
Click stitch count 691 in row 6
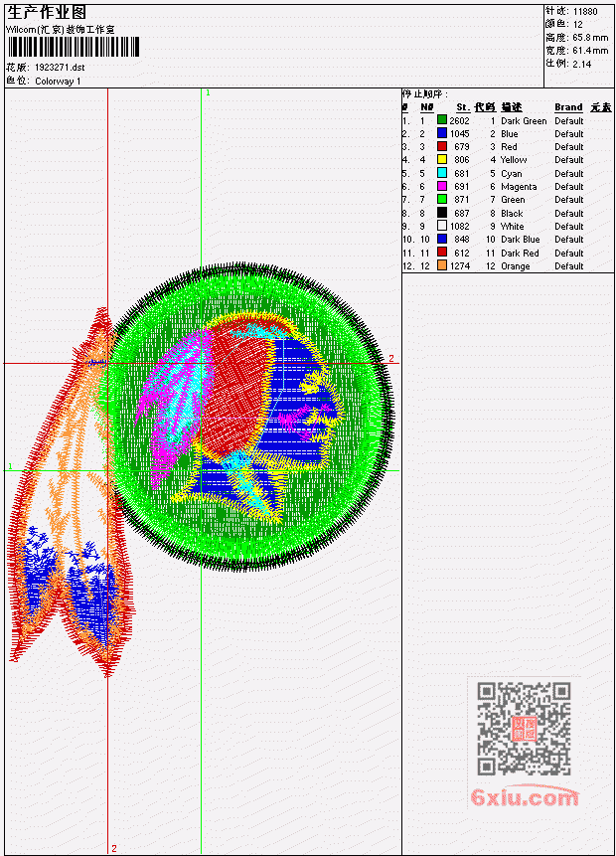pyautogui.click(x=462, y=187)
